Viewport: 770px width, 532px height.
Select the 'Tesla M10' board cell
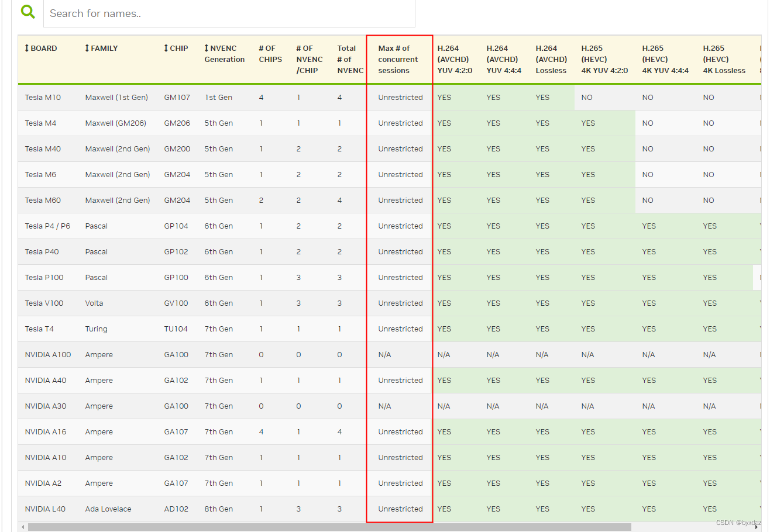43,98
